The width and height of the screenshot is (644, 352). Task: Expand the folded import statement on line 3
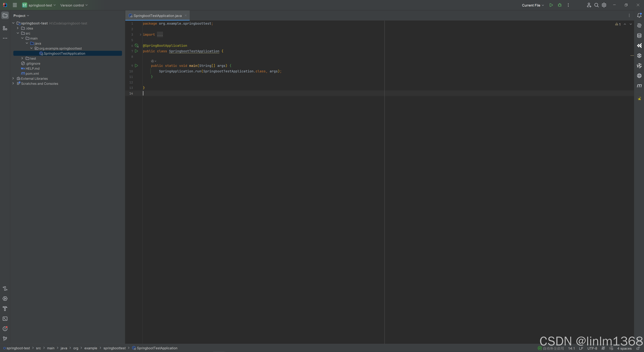141,35
